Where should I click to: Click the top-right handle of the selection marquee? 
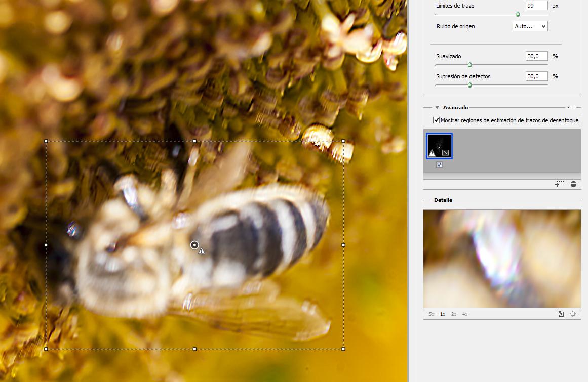point(343,141)
